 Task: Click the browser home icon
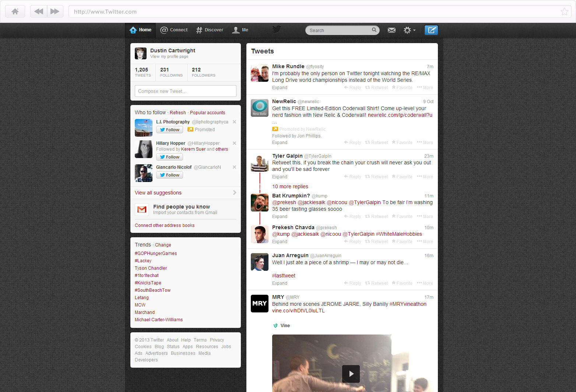(15, 11)
